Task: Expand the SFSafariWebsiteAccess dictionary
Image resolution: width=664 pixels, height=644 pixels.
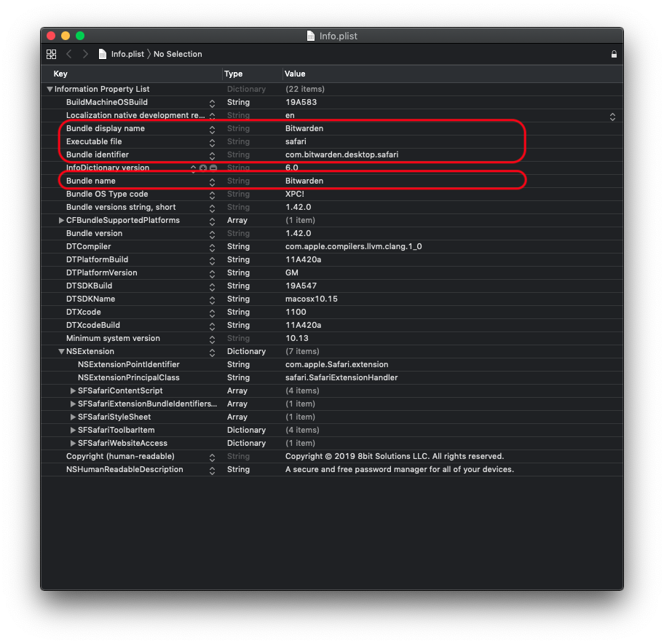Action: pyautogui.click(x=73, y=443)
